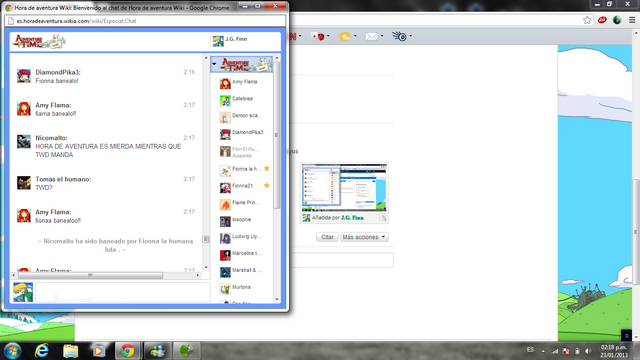Open the dropdown arrow next to weather icon
Viewport: 640px width, 360px height.
click(x=355, y=36)
